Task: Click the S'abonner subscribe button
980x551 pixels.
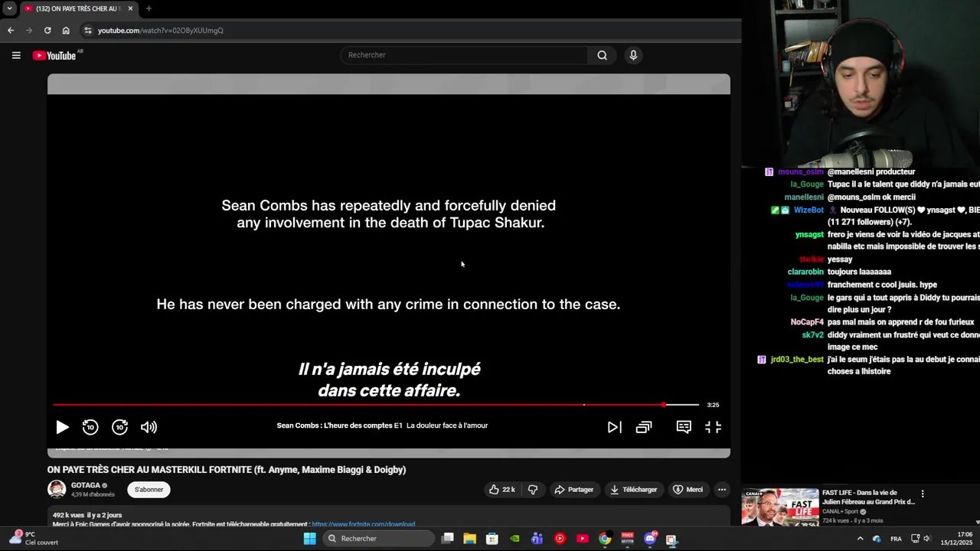Action: tap(149, 490)
